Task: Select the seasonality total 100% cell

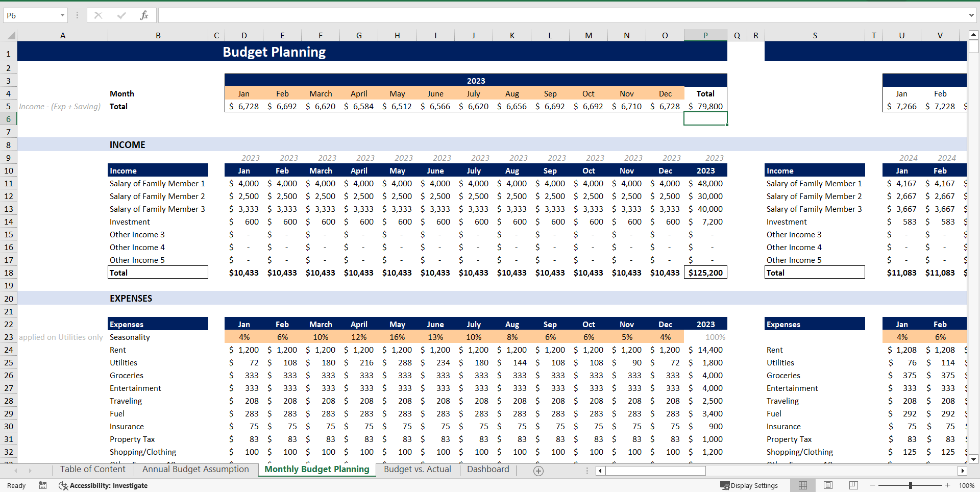Action: [x=705, y=337]
